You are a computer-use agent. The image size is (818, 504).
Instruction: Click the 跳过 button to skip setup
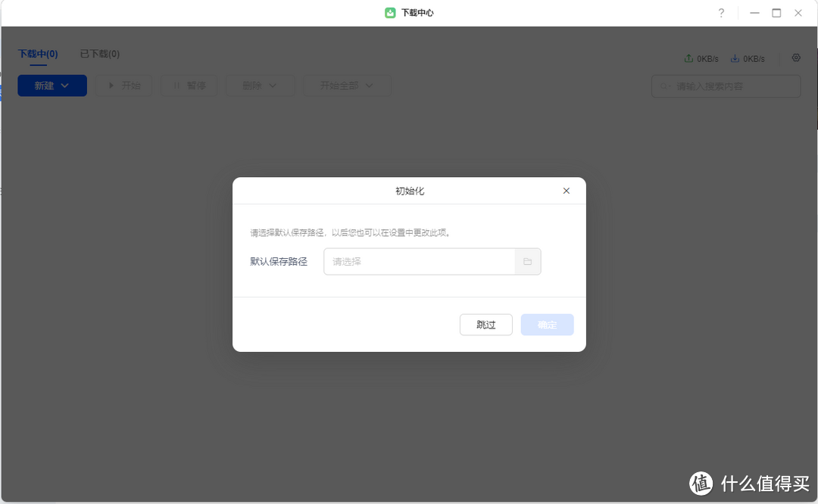pyautogui.click(x=485, y=324)
